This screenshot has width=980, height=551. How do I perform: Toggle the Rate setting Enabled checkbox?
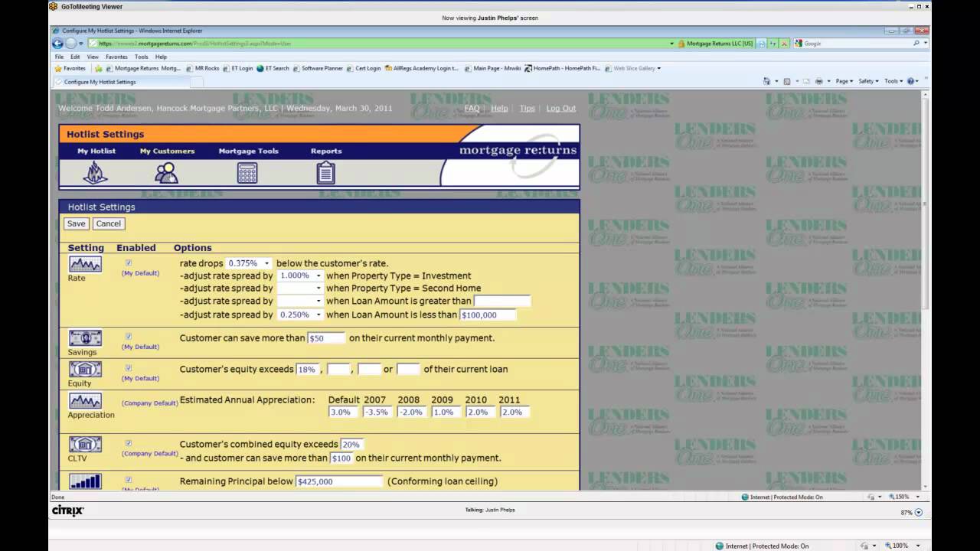click(x=129, y=263)
